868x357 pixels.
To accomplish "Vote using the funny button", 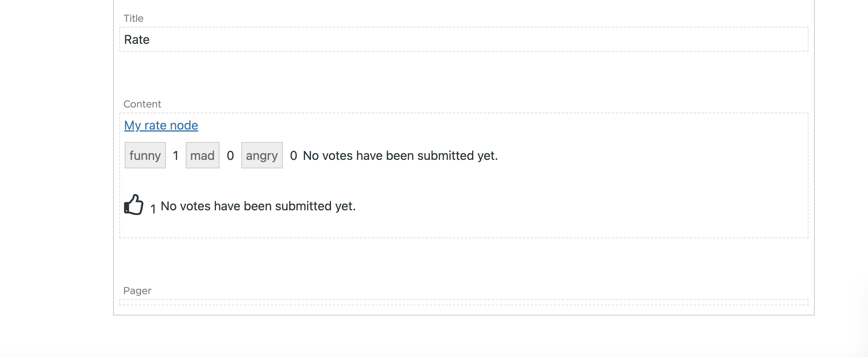I will coord(145,156).
